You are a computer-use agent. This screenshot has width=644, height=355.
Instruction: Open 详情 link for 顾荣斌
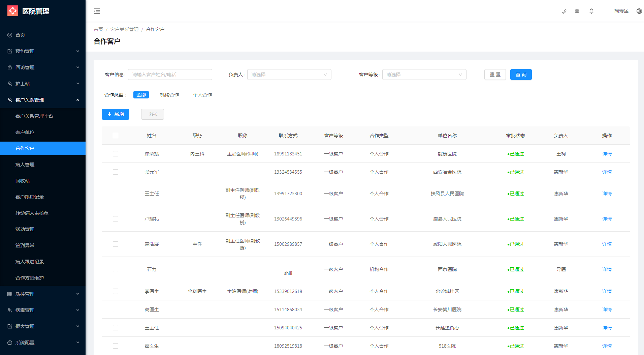point(607,154)
